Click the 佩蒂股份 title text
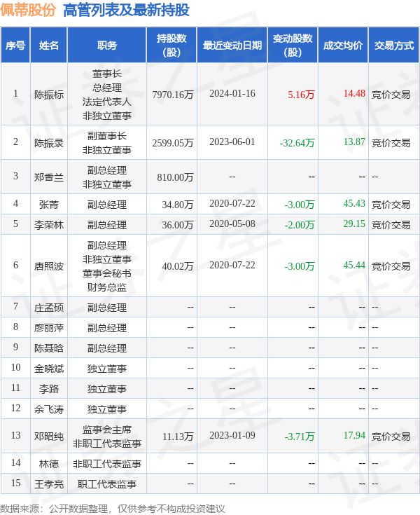Image resolution: width=420 pixels, height=515 pixels. click(28, 10)
